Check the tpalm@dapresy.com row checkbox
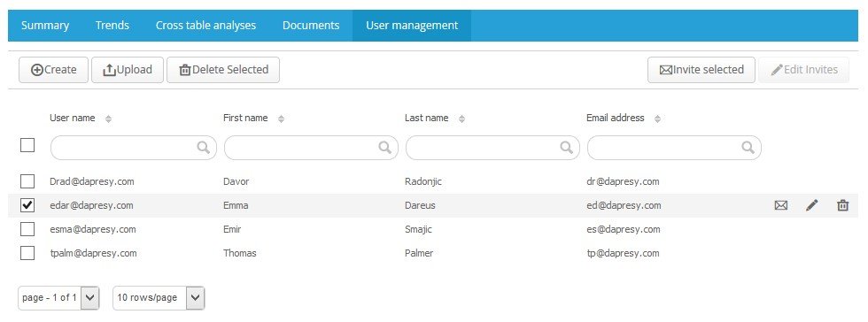Screen dimensions: 868x322 point(27,253)
